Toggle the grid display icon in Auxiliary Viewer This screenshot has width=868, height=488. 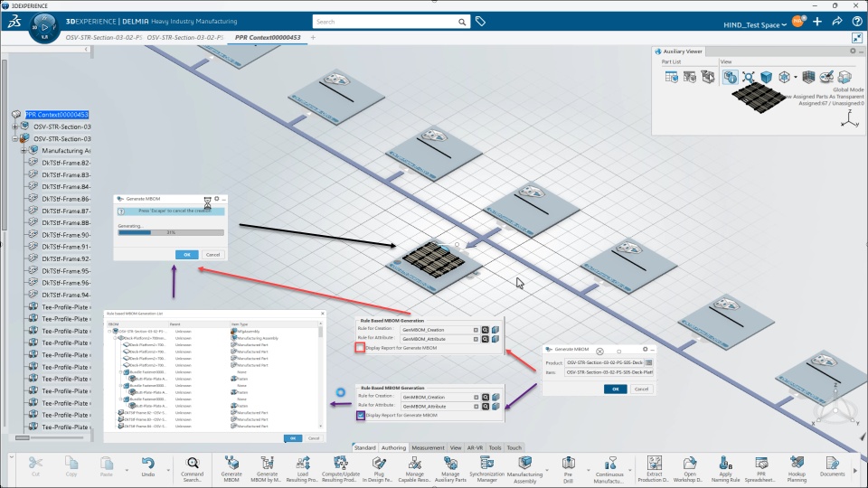coord(808,77)
